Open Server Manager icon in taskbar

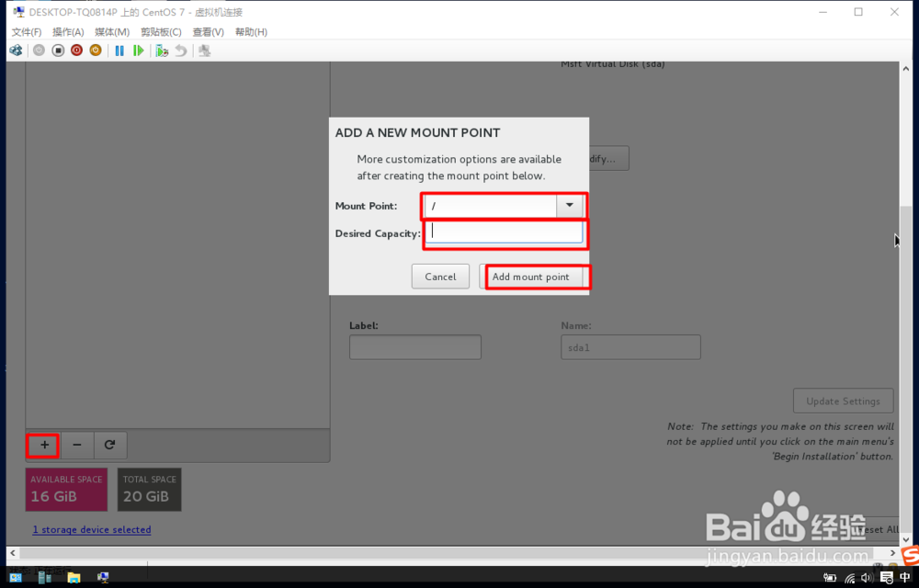tap(44, 578)
